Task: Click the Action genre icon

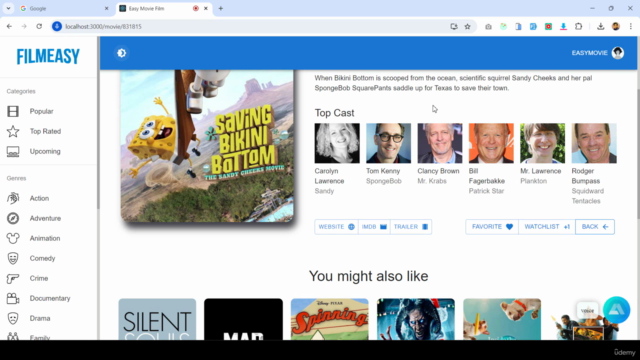Action: [13, 198]
